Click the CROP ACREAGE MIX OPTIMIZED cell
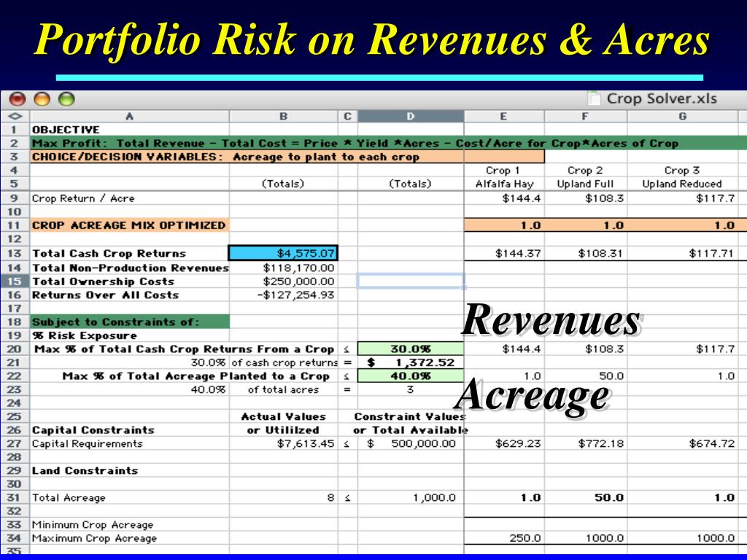 coord(129,225)
